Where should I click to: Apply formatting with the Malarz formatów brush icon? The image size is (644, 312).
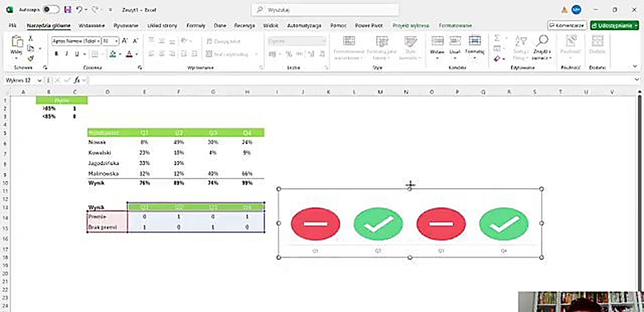coord(31,57)
